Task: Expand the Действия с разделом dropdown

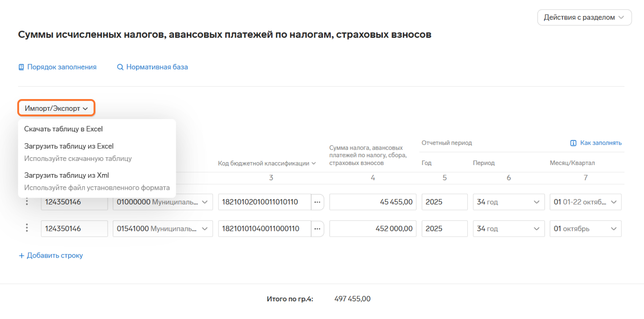Action: (584, 18)
